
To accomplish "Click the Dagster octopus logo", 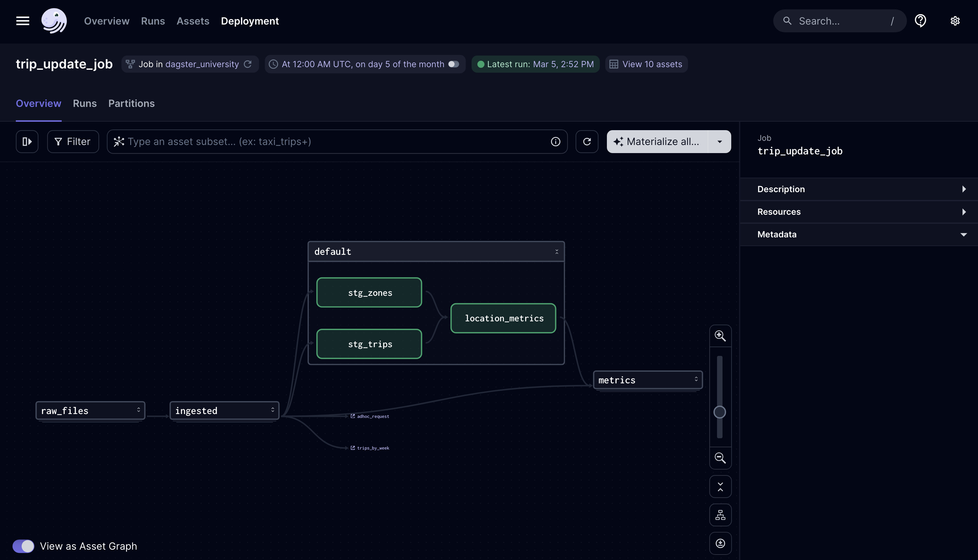I will click(x=54, y=21).
